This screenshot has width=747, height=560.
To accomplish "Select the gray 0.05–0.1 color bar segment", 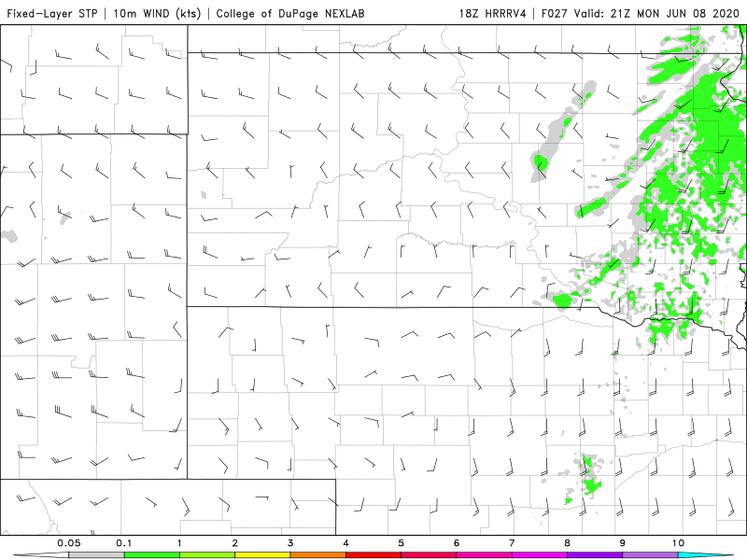I will (96, 555).
